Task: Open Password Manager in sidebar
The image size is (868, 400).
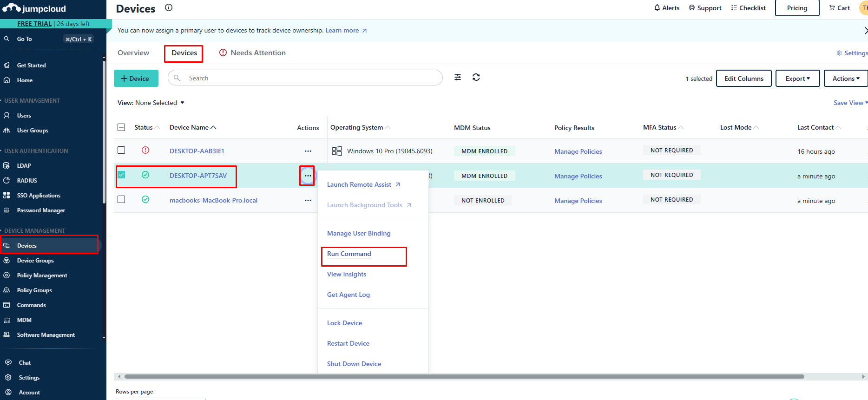Action: (41, 210)
